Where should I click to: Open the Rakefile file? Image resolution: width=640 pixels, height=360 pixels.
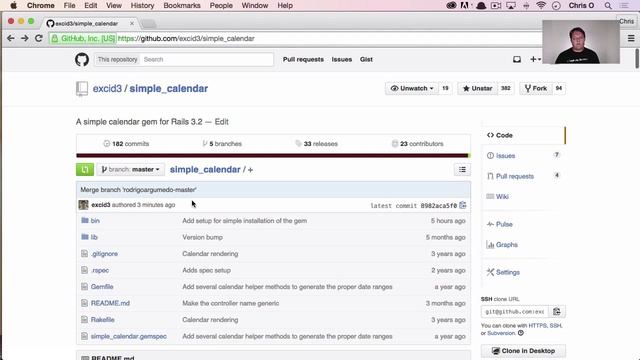102,320
